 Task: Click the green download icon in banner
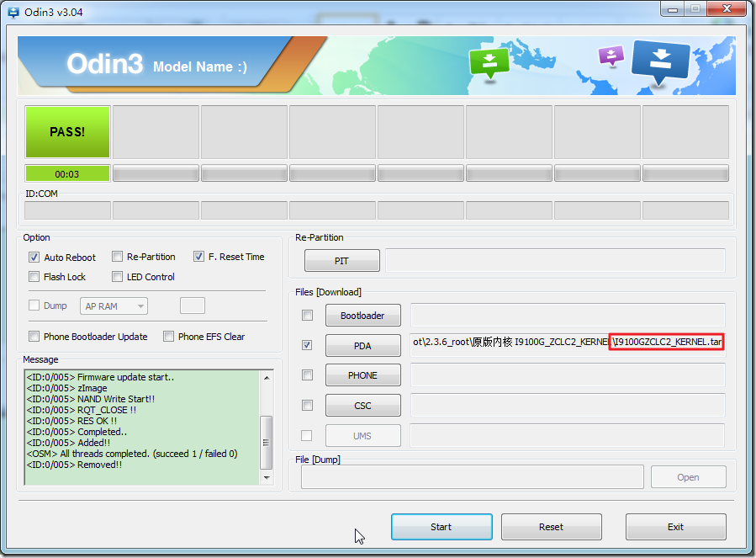[489, 63]
